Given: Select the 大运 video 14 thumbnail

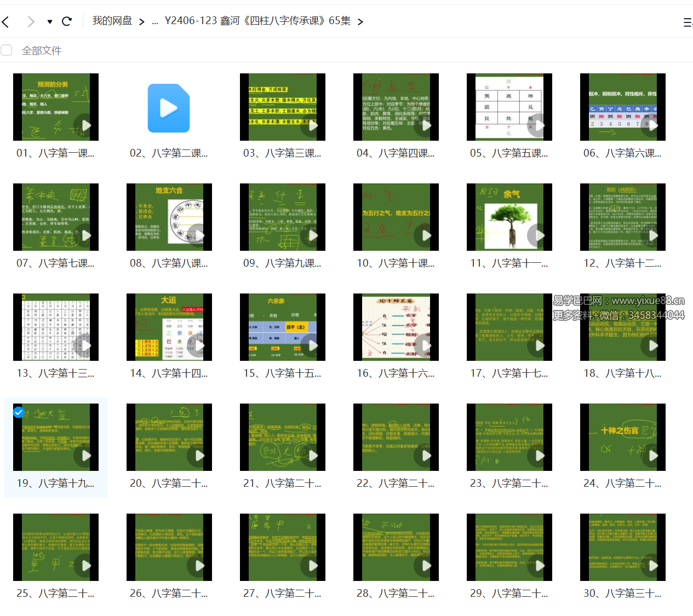Looking at the screenshot, I should tap(169, 327).
